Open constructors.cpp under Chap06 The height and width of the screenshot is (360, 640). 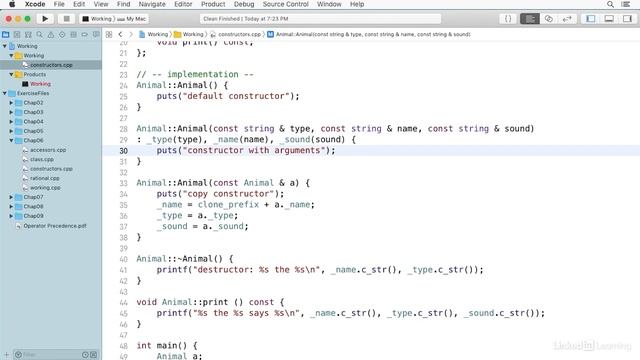51,169
